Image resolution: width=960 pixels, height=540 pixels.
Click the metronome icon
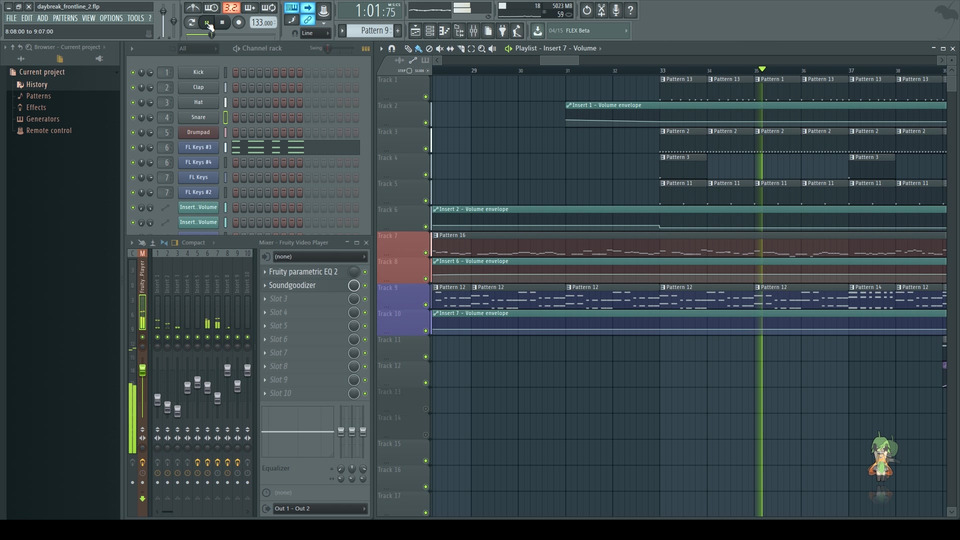tap(193, 8)
